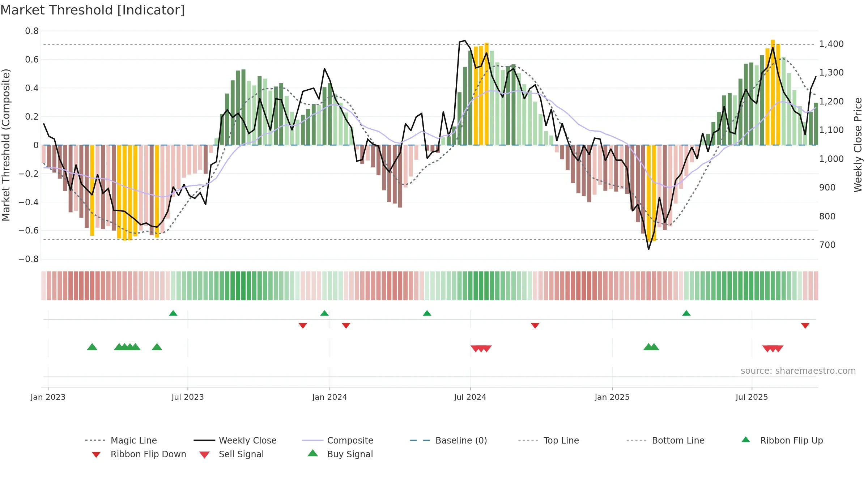Click the source: sharemaestro.com text
This screenshot has height=488, width=868.
click(798, 371)
